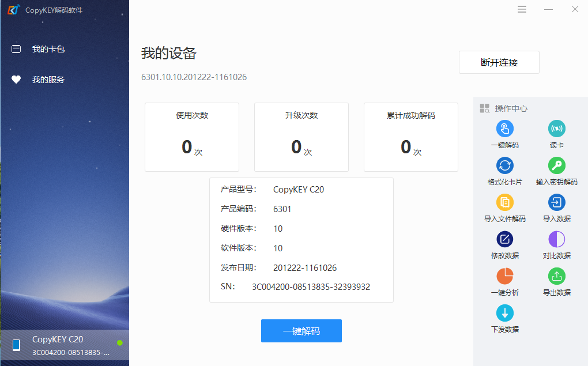
Task: Click the product model value CopyKEY C20
Action: tap(299, 190)
